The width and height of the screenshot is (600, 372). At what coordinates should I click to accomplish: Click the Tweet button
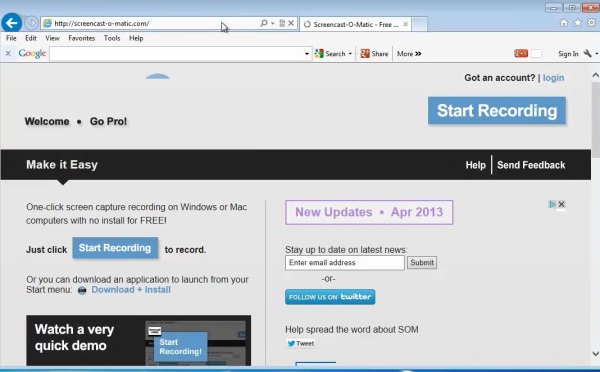(301, 343)
